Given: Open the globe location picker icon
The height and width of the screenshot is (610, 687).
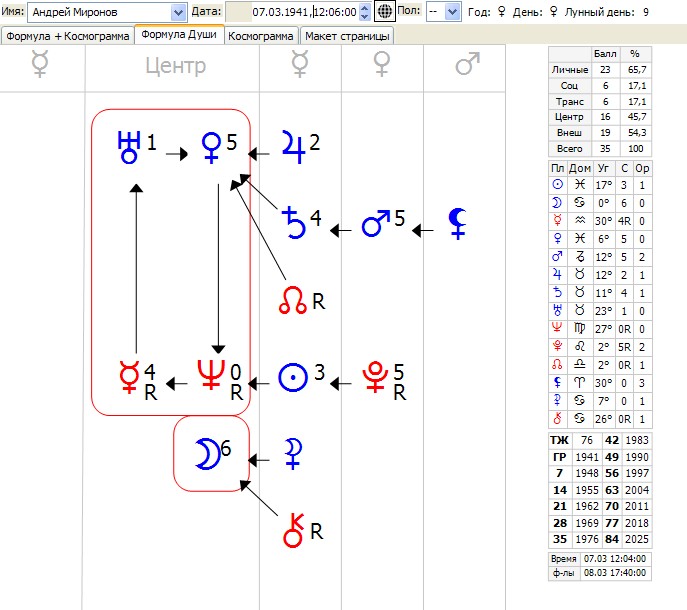Looking at the screenshot, I should click(x=384, y=11).
